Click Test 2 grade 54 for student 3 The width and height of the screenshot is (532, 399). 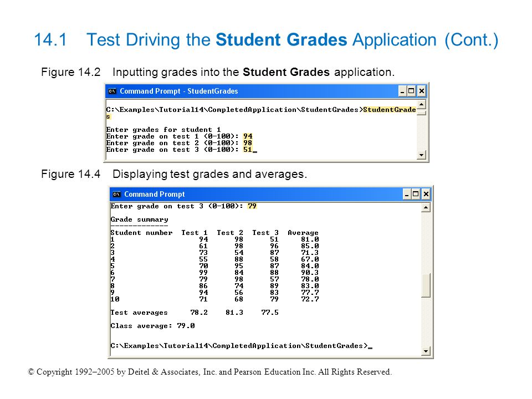tap(239, 253)
